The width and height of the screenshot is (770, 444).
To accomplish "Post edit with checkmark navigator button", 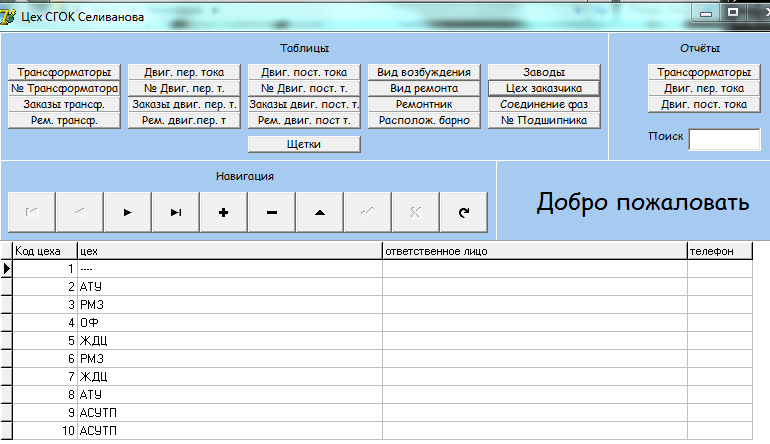I will click(x=368, y=212).
